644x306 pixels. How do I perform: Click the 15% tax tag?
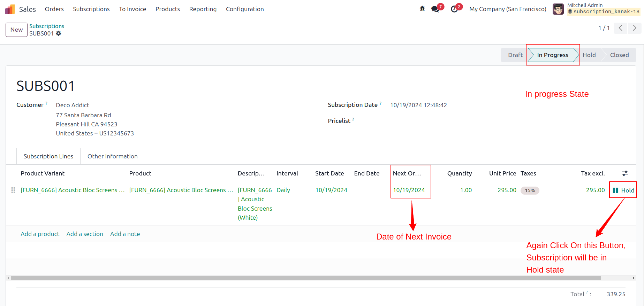(530, 190)
